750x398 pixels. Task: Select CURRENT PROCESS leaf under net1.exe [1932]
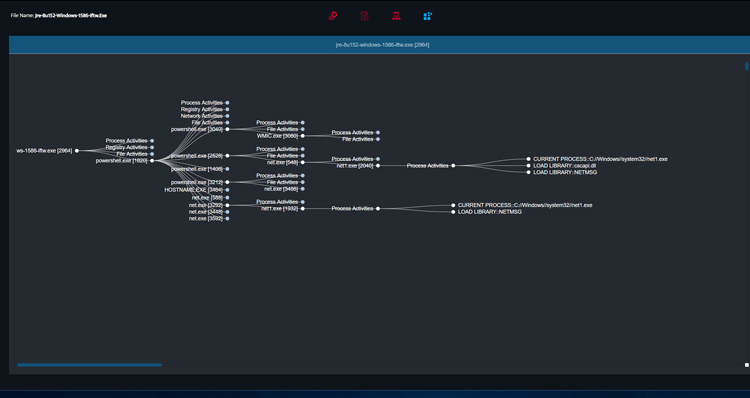(453, 205)
